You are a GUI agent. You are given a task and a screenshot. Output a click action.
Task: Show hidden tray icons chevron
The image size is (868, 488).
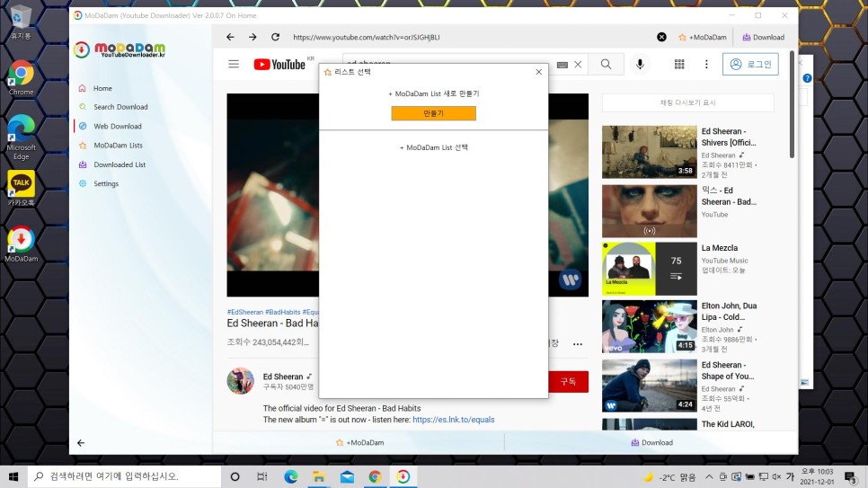click(x=709, y=476)
